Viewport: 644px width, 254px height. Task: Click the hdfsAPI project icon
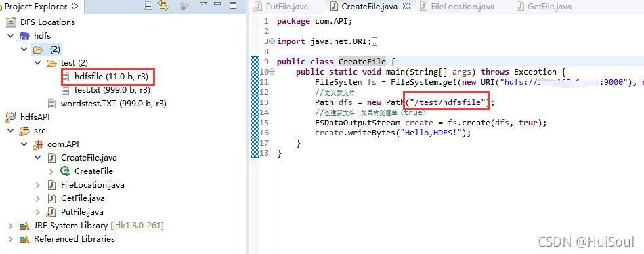coord(11,117)
